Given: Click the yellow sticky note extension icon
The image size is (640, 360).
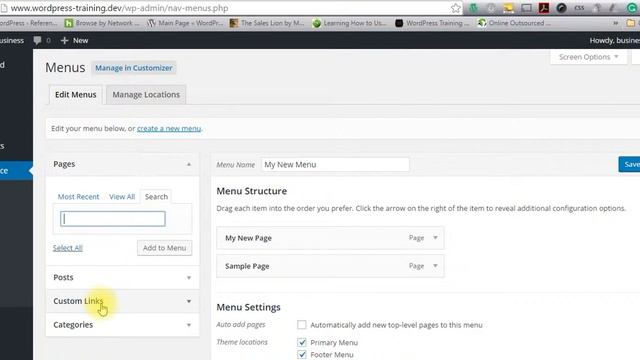Looking at the screenshot, I should click(x=509, y=8).
